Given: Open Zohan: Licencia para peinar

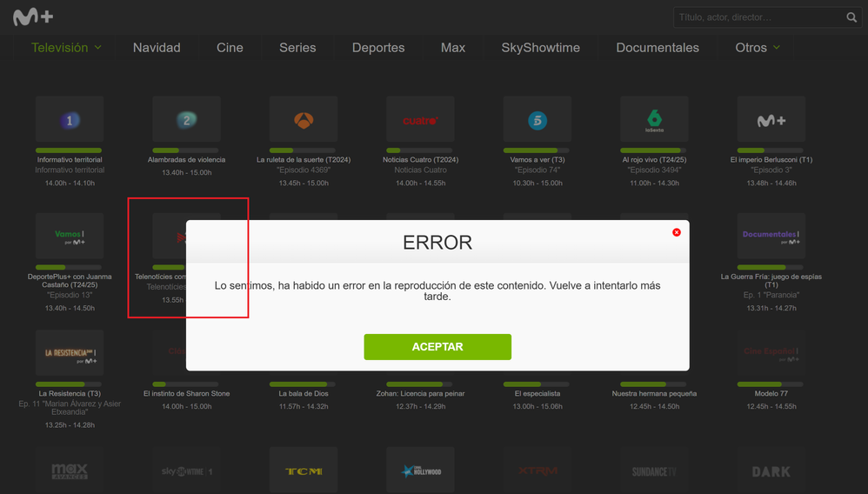Looking at the screenshot, I should (x=420, y=393).
